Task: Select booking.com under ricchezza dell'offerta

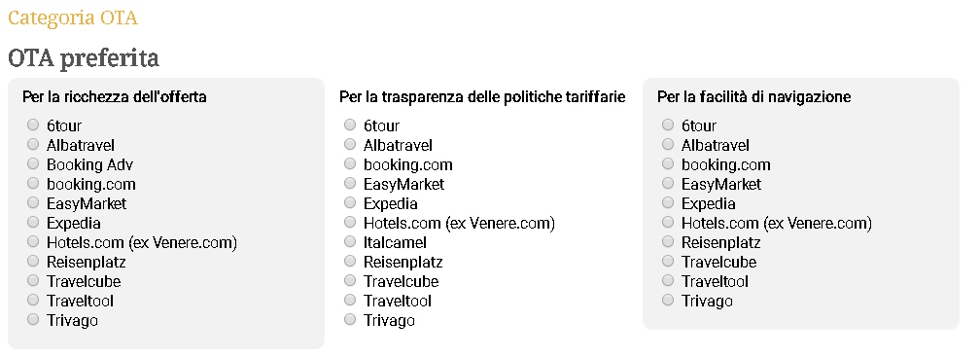Action: coord(33,183)
